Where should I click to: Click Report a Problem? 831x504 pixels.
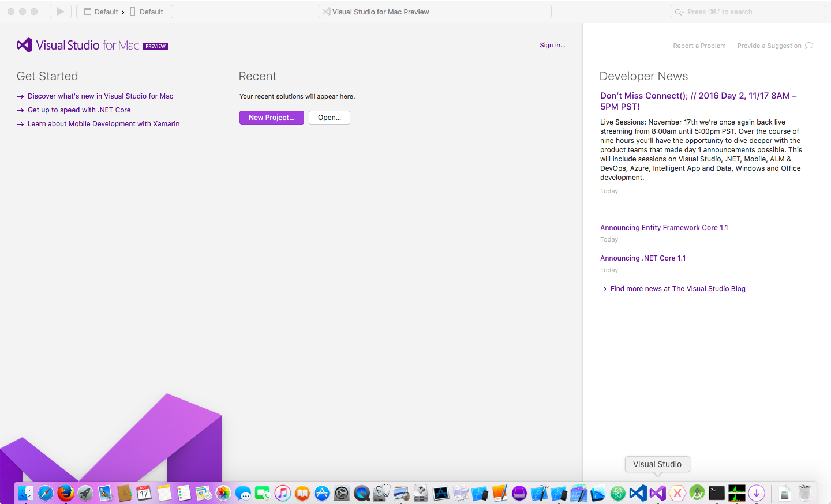699,46
